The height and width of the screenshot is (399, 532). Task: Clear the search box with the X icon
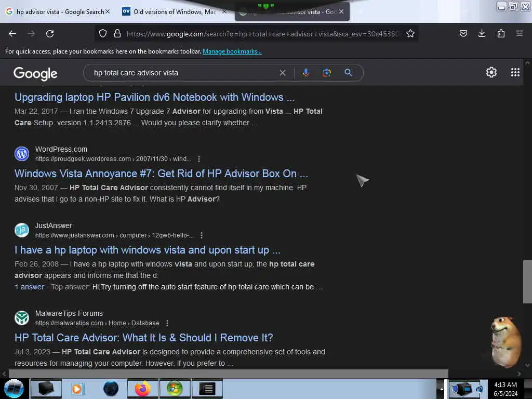pyautogui.click(x=283, y=73)
